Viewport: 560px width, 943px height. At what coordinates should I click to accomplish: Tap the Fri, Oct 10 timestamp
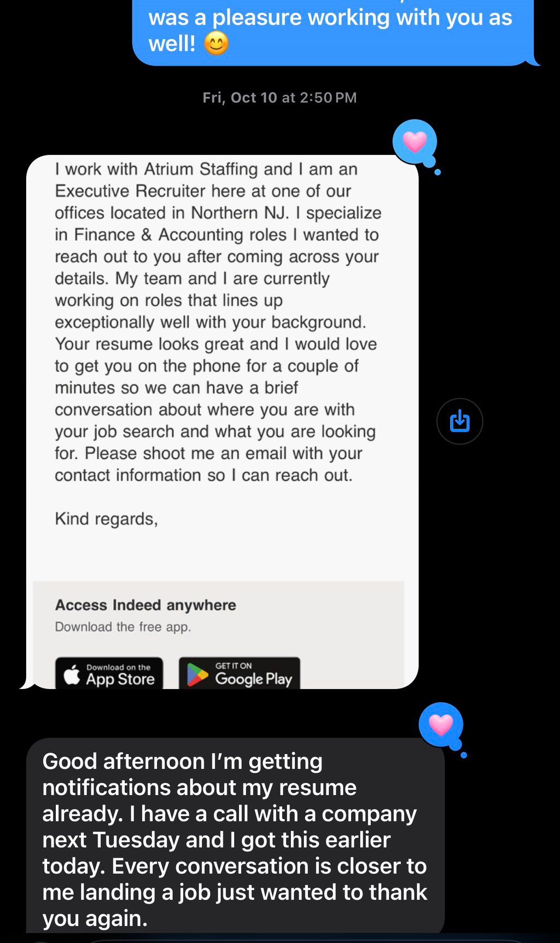(x=279, y=97)
